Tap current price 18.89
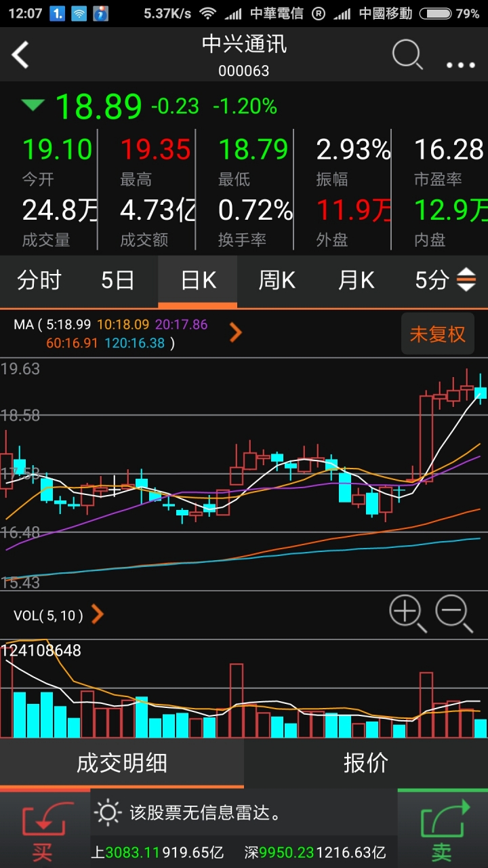Screen dimensions: 488x868 [x=98, y=106]
